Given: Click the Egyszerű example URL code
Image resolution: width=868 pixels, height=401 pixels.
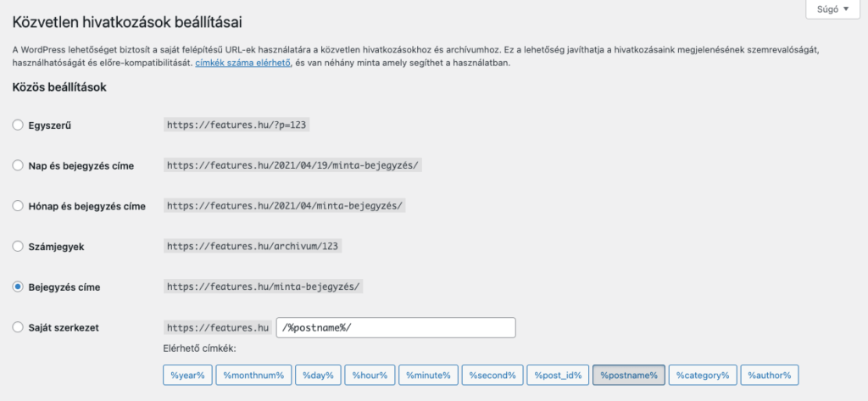Looking at the screenshot, I should point(236,125).
